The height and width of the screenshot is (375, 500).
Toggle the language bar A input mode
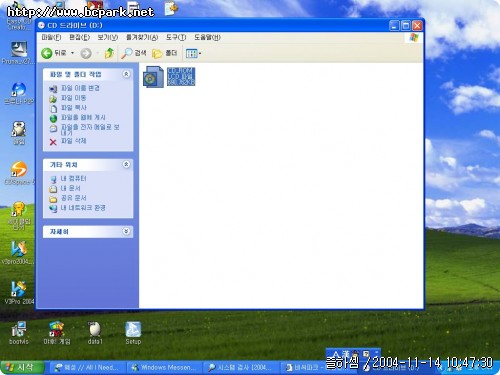pyautogui.click(x=336, y=353)
